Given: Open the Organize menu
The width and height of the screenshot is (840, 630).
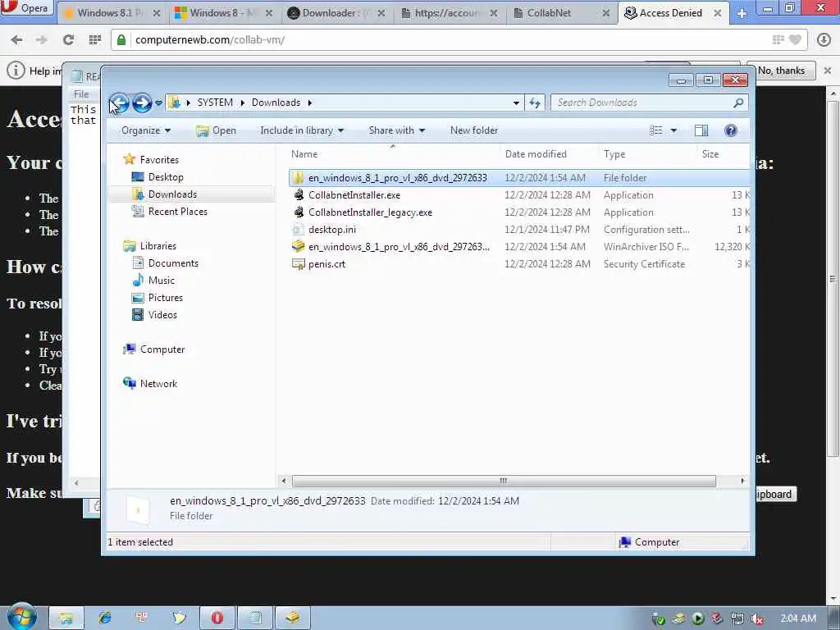Looking at the screenshot, I should pyautogui.click(x=146, y=130).
